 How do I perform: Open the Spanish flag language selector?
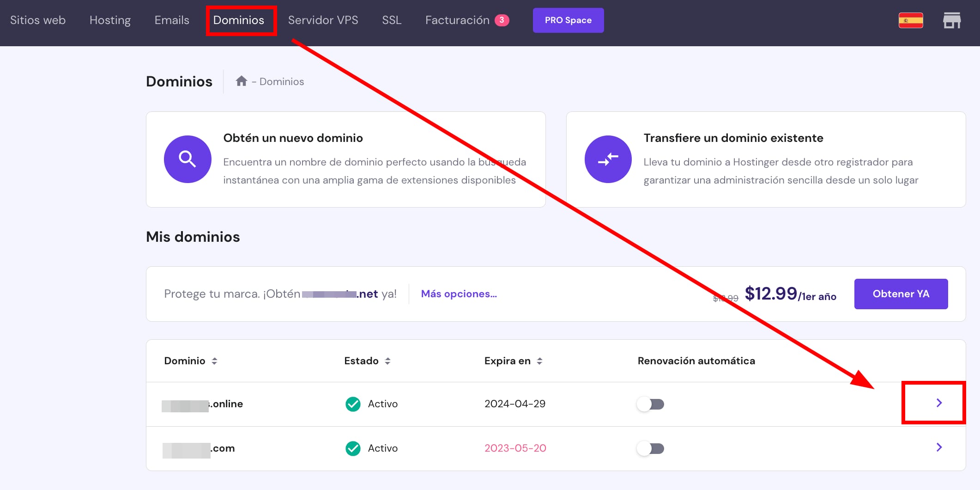[910, 20]
